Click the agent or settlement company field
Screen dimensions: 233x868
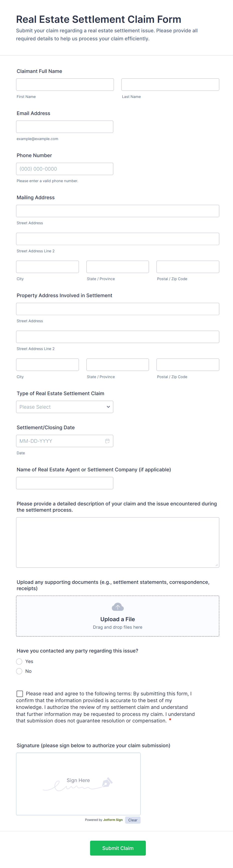tap(65, 483)
